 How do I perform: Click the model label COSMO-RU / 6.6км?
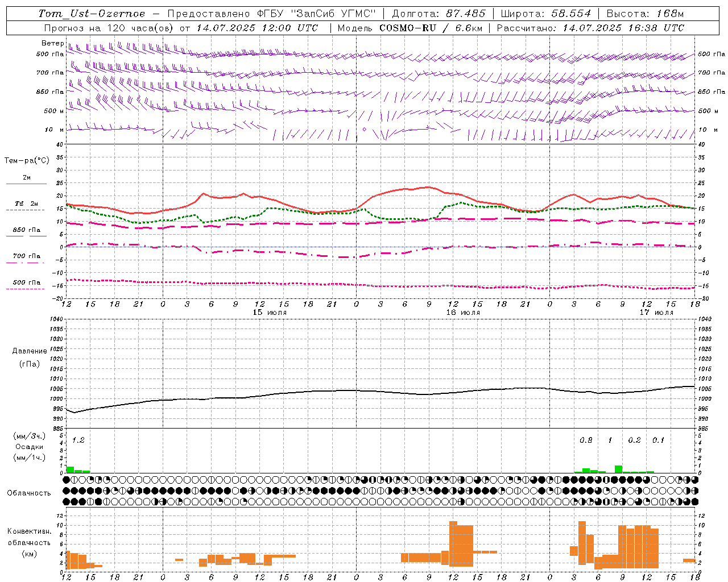[x=430, y=28]
